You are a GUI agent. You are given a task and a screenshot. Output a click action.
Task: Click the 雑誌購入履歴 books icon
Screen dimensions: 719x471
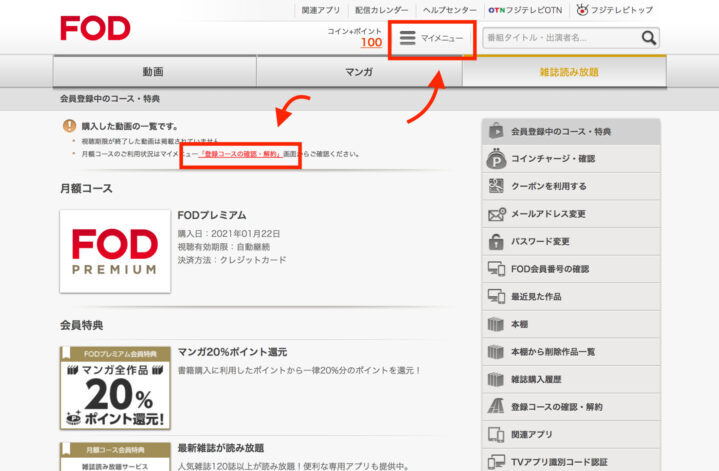click(496, 379)
